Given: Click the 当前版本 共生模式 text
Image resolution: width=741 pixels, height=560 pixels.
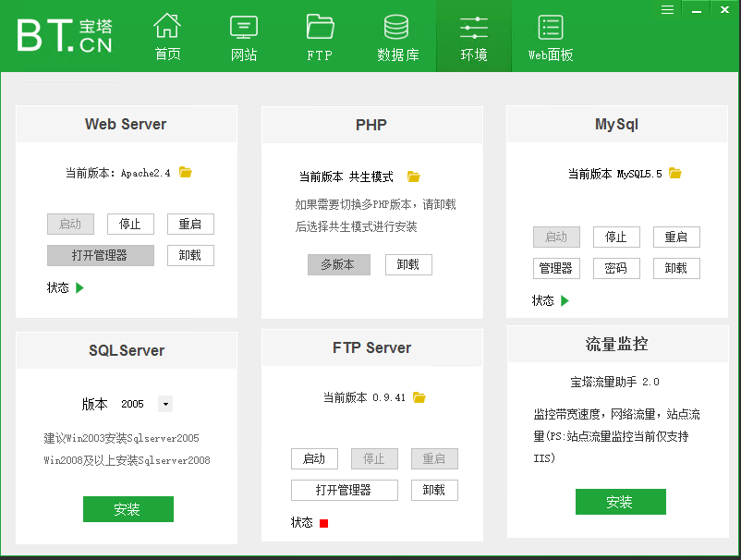Looking at the screenshot, I should [x=346, y=177].
